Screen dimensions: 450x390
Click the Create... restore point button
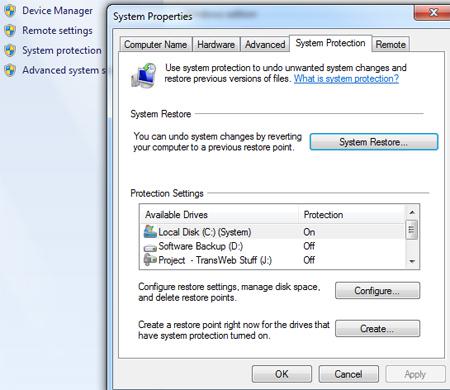click(x=377, y=329)
